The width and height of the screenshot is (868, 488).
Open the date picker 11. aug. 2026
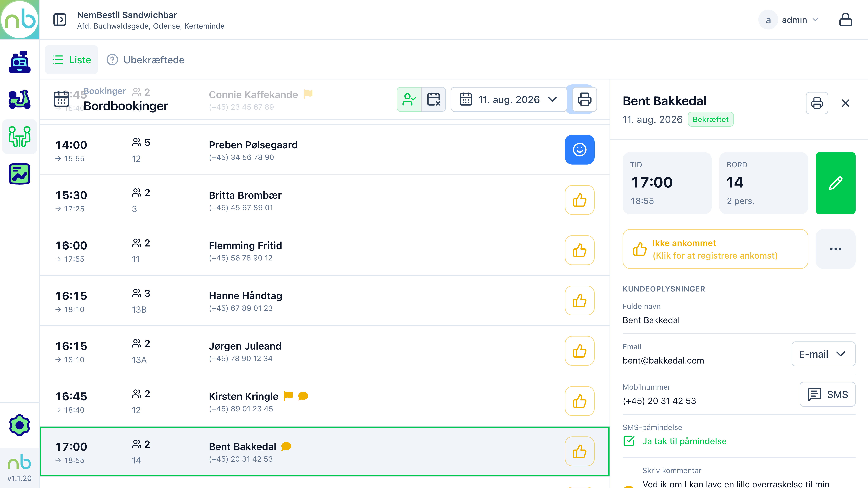[x=509, y=99]
